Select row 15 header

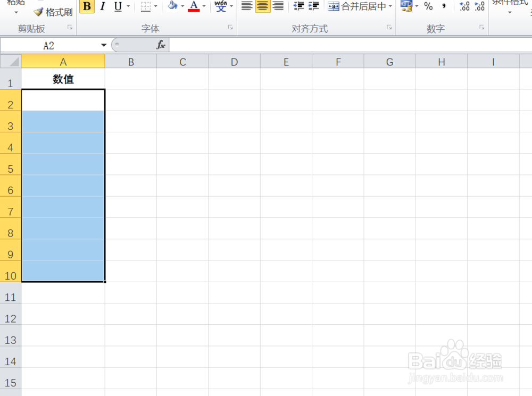(x=11, y=378)
